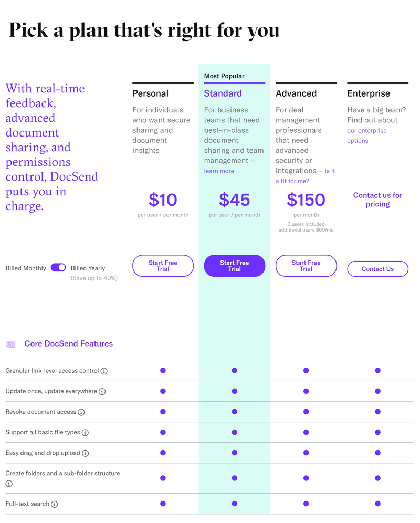The height and width of the screenshot is (523, 420).
Task: Click info icon for Support all basic file types
Action: click(x=86, y=433)
